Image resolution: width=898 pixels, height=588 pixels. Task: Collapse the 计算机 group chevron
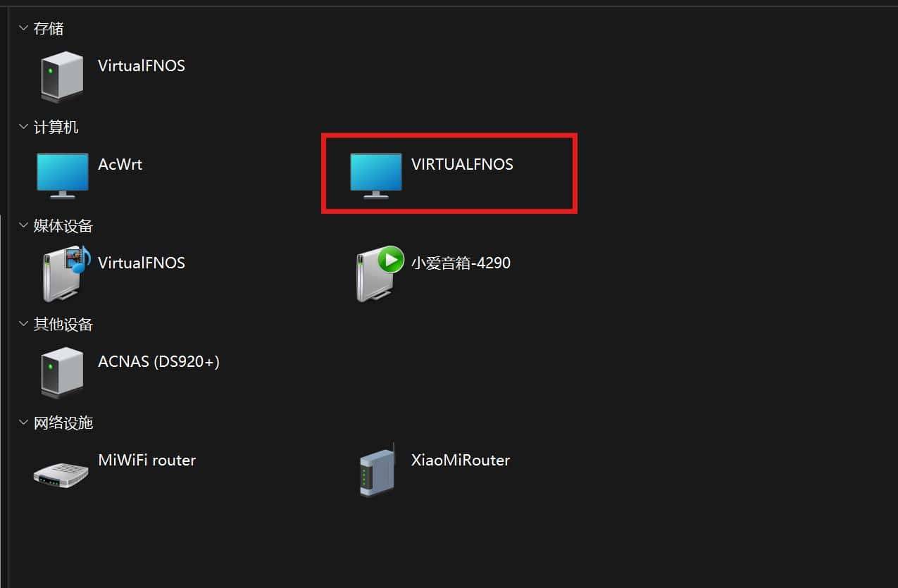(23, 127)
